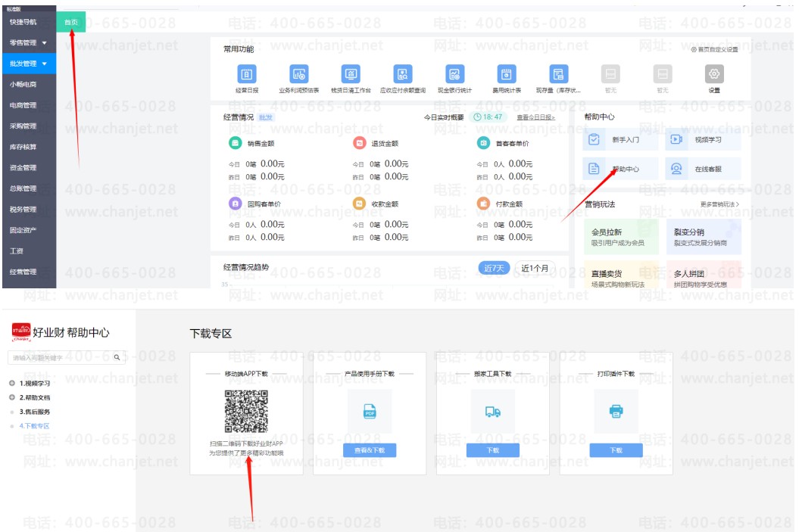Image resolution: width=799 pixels, height=532 pixels.
Task: Click 查看&下载 button for product manual
Action: [x=370, y=450]
